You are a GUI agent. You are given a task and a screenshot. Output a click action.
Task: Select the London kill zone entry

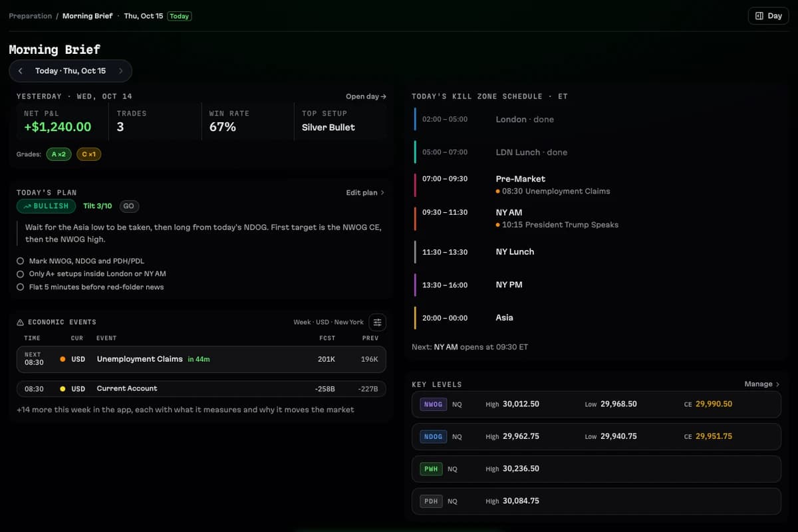[x=597, y=120]
